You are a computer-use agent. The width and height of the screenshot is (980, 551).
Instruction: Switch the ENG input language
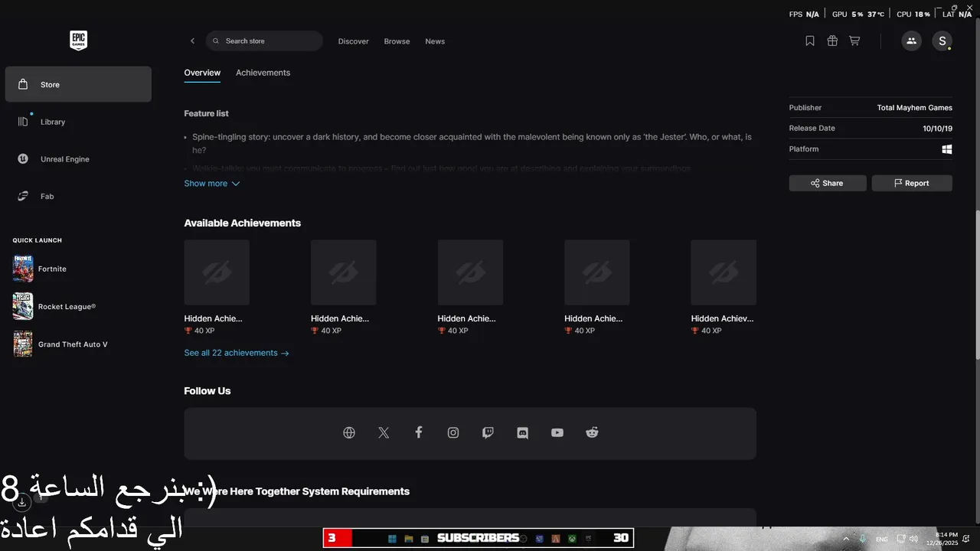882,540
